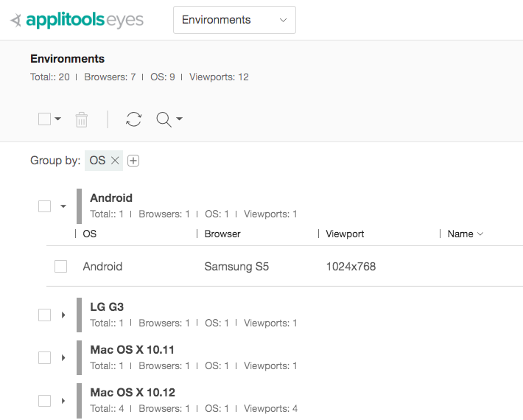523x420 pixels.
Task: Check the LG G3 group checkbox
Action: point(44,315)
